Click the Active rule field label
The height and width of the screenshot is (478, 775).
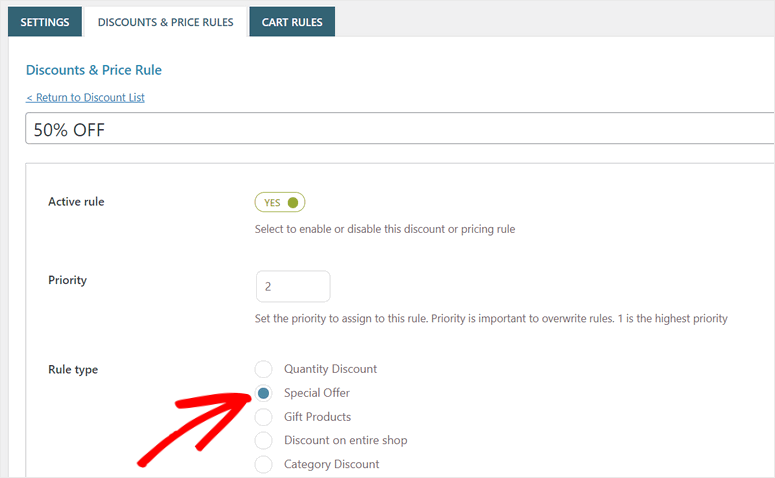[x=76, y=202]
